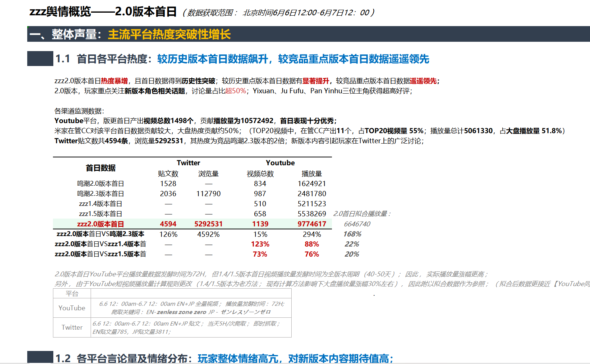Screen dimensions: 590x364
Task: Select the cell with value 834
Action: [260, 183]
